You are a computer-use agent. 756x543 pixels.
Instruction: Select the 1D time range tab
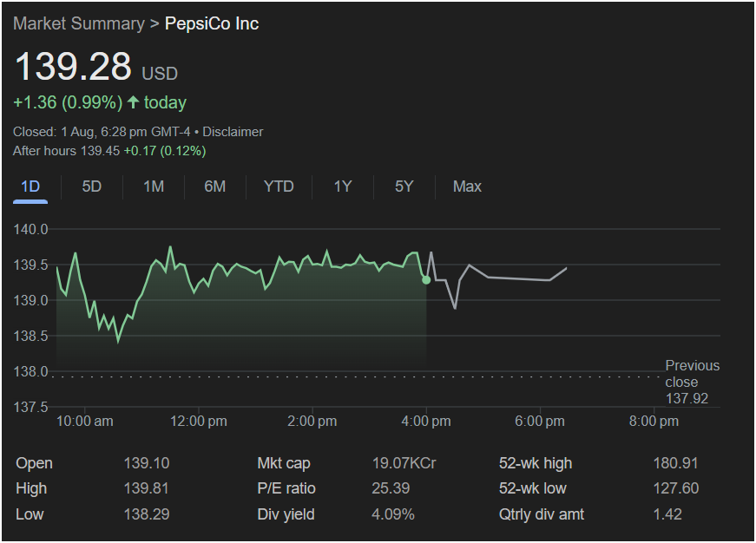point(30,187)
